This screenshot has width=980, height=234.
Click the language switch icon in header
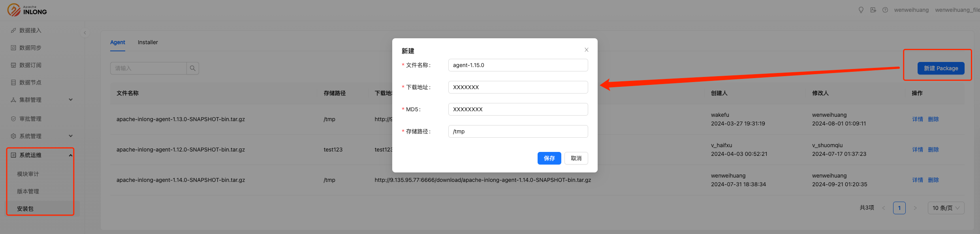pos(873,10)
